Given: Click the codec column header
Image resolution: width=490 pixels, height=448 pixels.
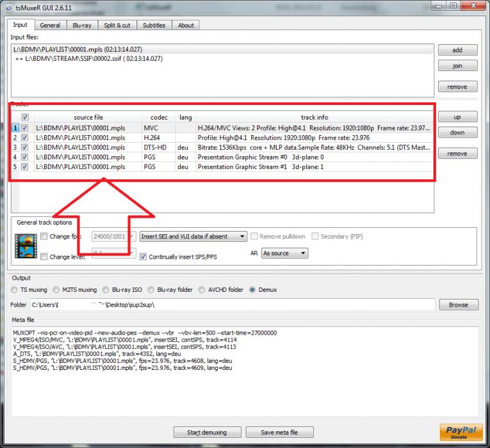Looking at the screenshot, I should (159, 117).
